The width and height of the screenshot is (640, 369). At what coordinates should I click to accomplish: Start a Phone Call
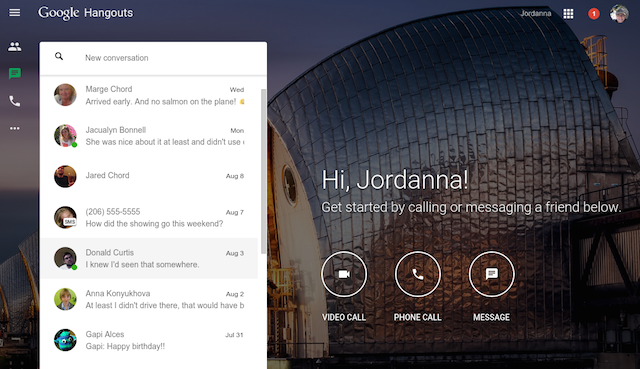point(418,274)
